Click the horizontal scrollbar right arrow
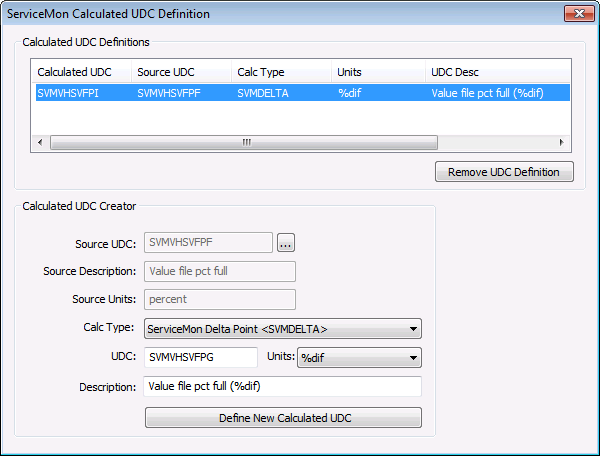Screen dimensions: 600x456 click(x=562, y=143)
